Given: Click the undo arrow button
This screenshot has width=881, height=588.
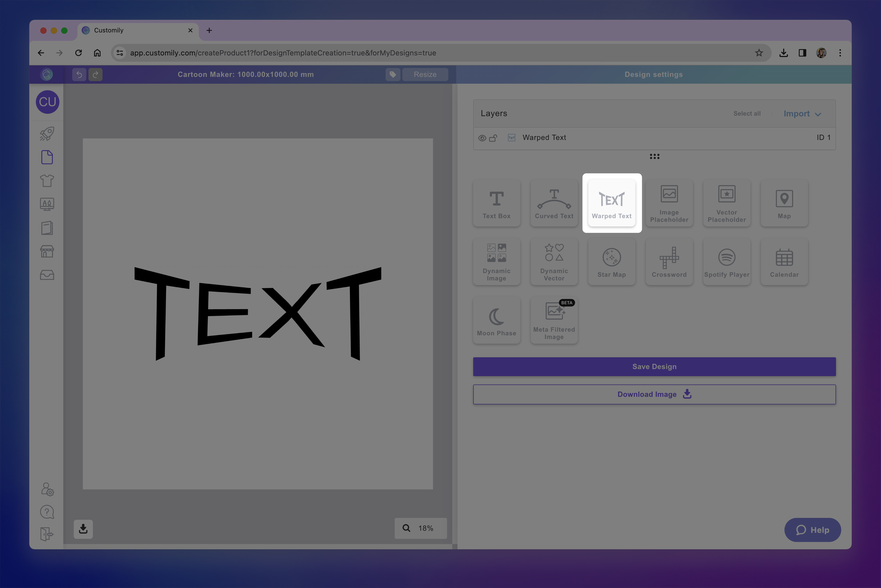Looking at the screenshot, I should point(79,75).
